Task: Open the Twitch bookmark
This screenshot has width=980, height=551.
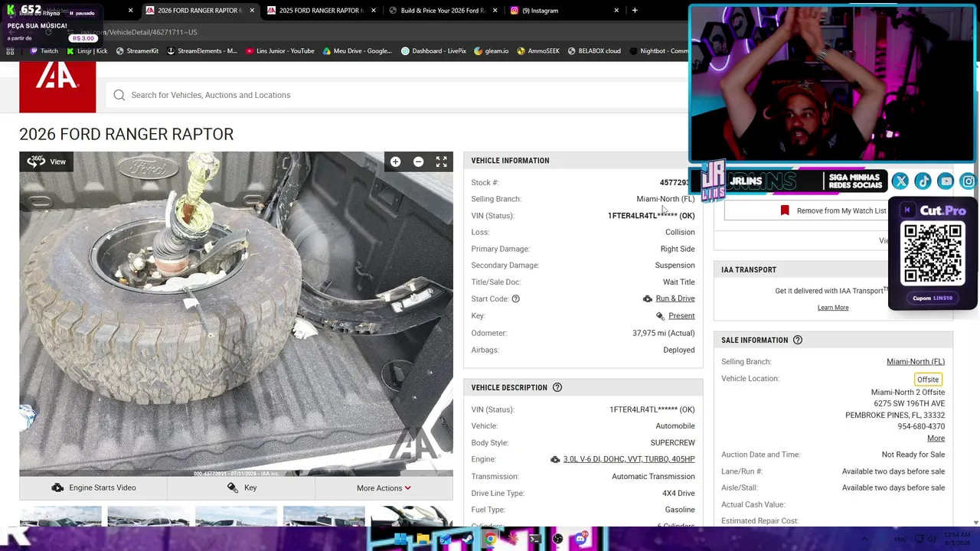Action: (44, 51)
